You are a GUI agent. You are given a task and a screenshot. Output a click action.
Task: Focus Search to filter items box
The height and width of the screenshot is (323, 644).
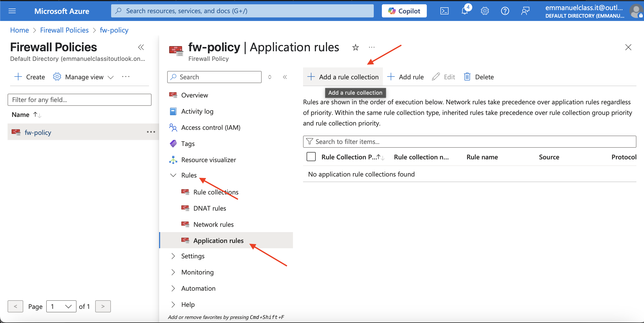click(x=469, y=142)
